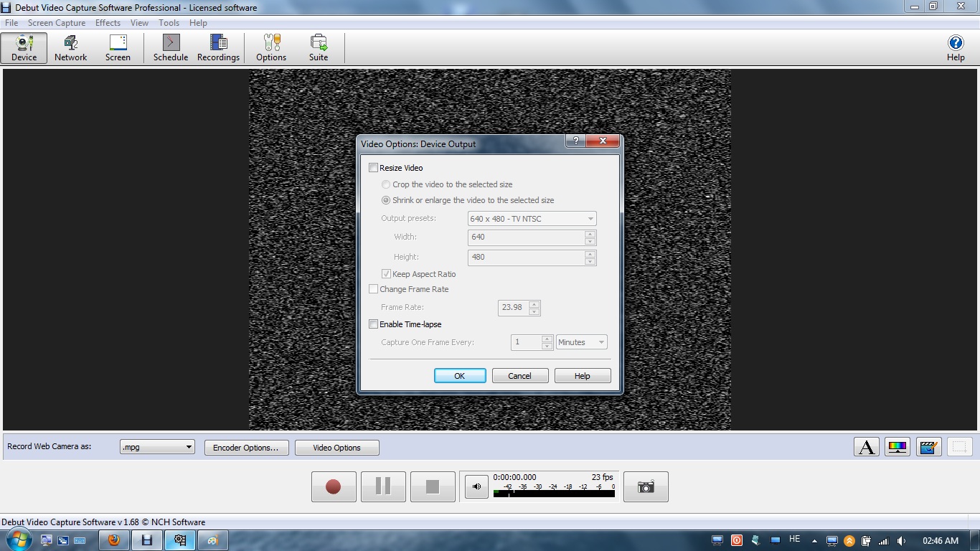The image size is (980, 551).
Task: Select Shrink or enlarge the video option
Action: click(386, 200)
